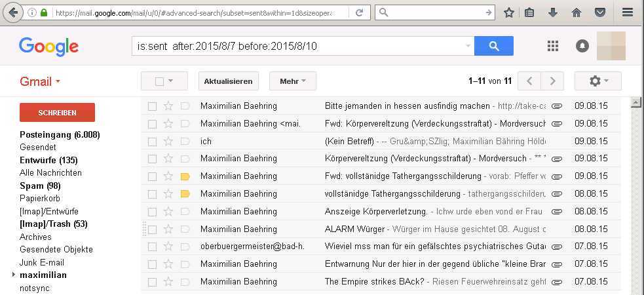Click the blue search button

[493, 46]
